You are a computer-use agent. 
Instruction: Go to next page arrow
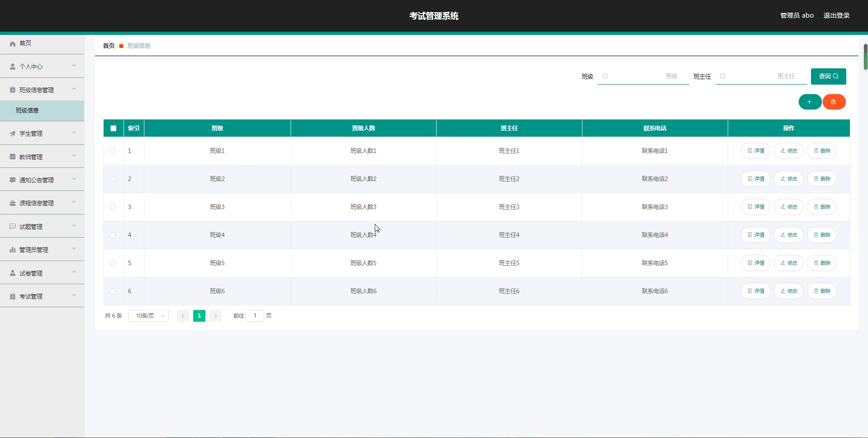[x=215, y=316]
